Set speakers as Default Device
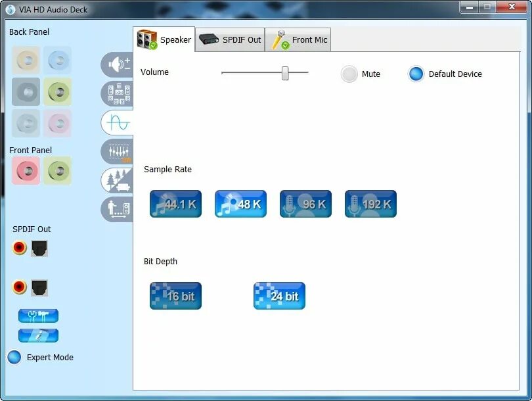 pyautogui.click(x=416, y=74)
